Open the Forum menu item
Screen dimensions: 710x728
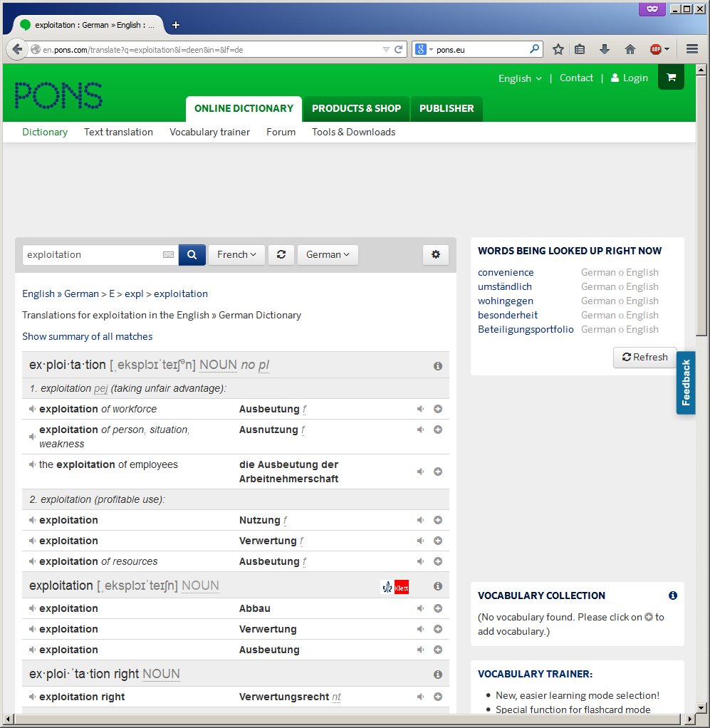[281, 132]
